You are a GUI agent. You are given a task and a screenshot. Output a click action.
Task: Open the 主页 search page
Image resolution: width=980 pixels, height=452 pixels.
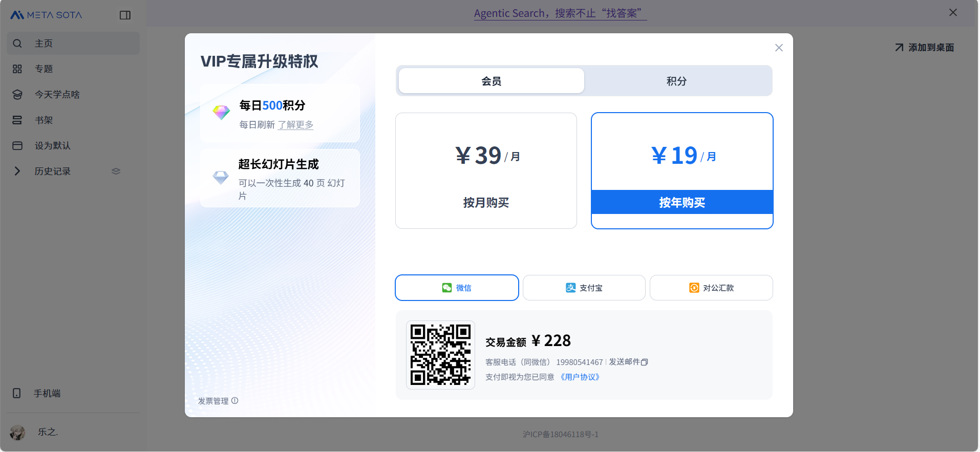pyautogui.click(x=73, y=44)
